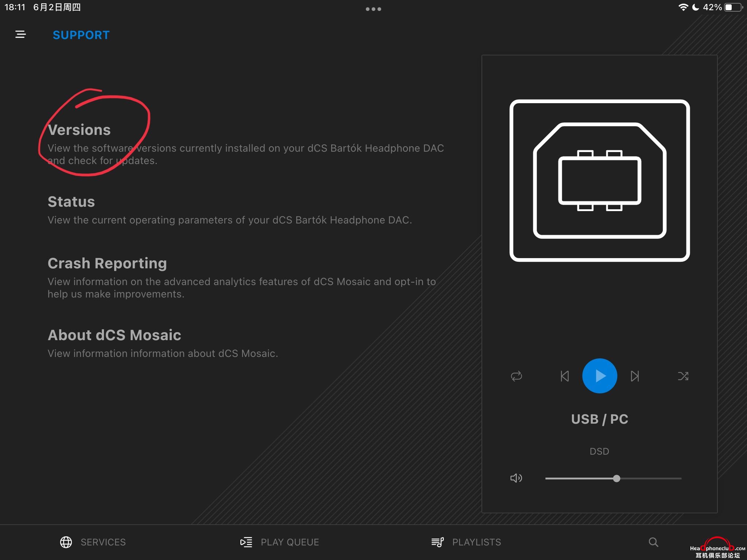Click the skip to next track icon
Viewport: 747px width, 560px height.
pyautogui.click(x=635, y=376)
